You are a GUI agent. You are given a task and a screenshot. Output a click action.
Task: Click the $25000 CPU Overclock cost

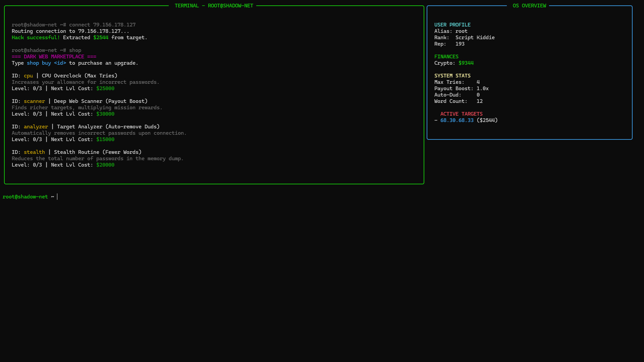(x=105, y=88)
